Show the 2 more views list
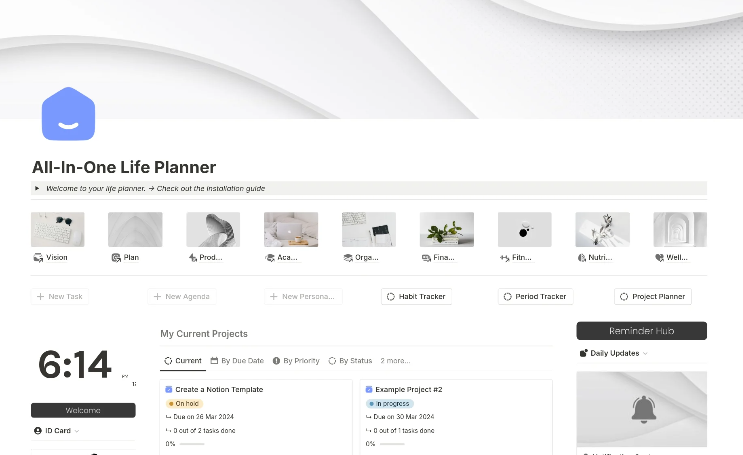Viewport: 743px width, 455px height. 395,361
